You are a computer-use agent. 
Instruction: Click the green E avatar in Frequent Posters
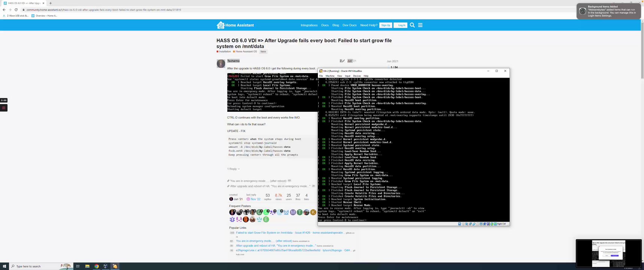coord(266,219)
